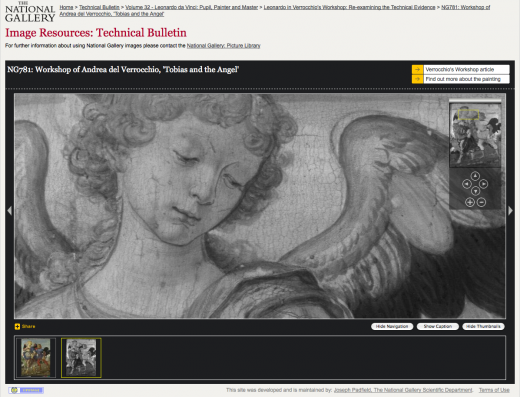Viewport: 520px width, 397px height.
Task: Open Terms of Use link
Action: (x=494, y=390)
